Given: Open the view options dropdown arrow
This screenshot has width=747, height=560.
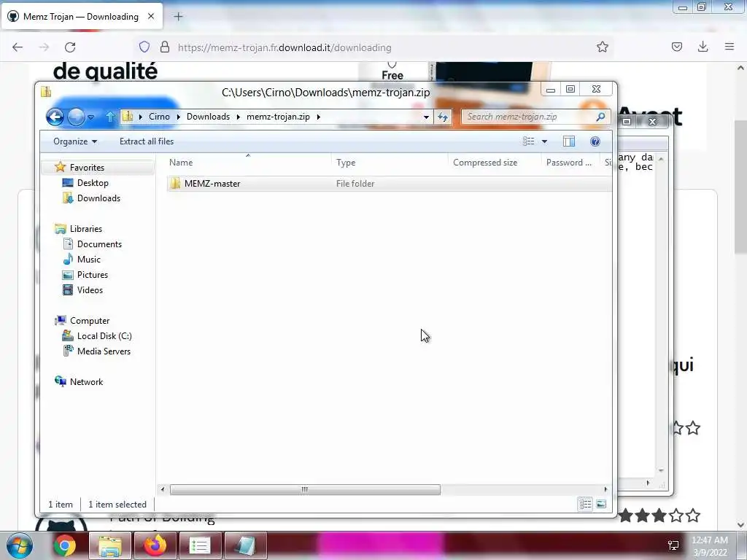Looking at the screenshot, I should coord(544,141).
